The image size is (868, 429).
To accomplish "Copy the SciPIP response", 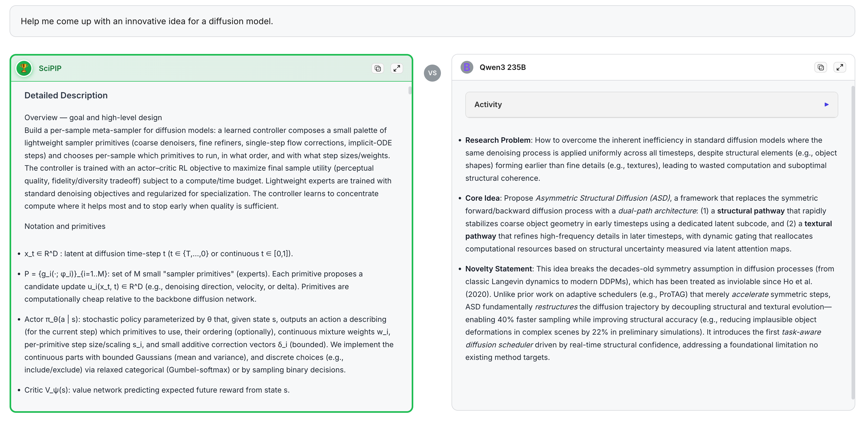I will (x=377, y=69).
